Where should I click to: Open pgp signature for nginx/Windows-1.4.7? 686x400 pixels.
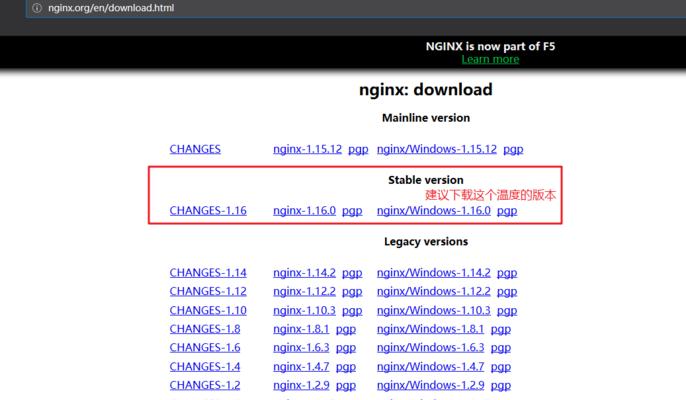pos(501,367)
